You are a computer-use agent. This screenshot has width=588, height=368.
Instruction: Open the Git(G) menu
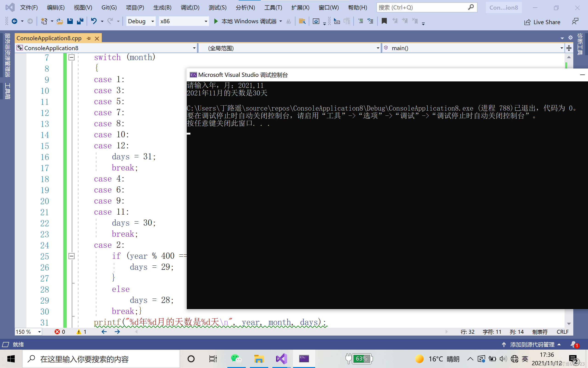click(109, 8)
